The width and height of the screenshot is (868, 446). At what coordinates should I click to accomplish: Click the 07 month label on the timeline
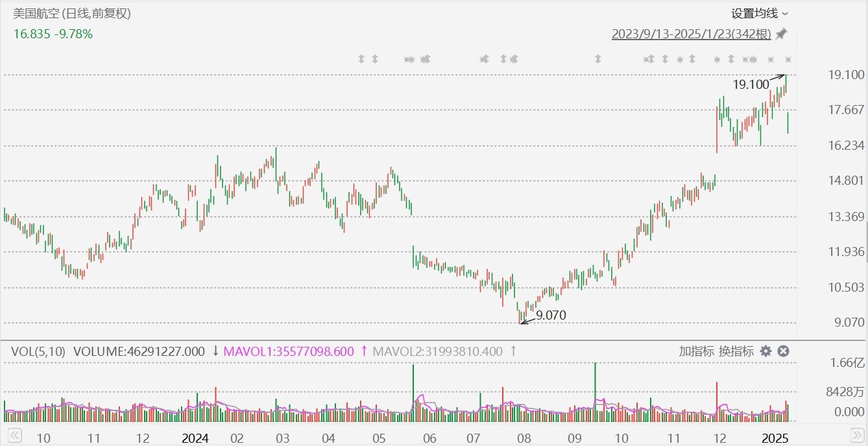tap(474, 438)
